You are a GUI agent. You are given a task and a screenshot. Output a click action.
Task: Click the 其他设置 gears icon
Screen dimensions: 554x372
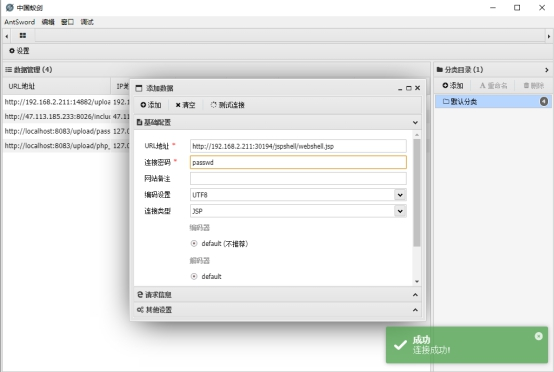[x=140, y=310]
